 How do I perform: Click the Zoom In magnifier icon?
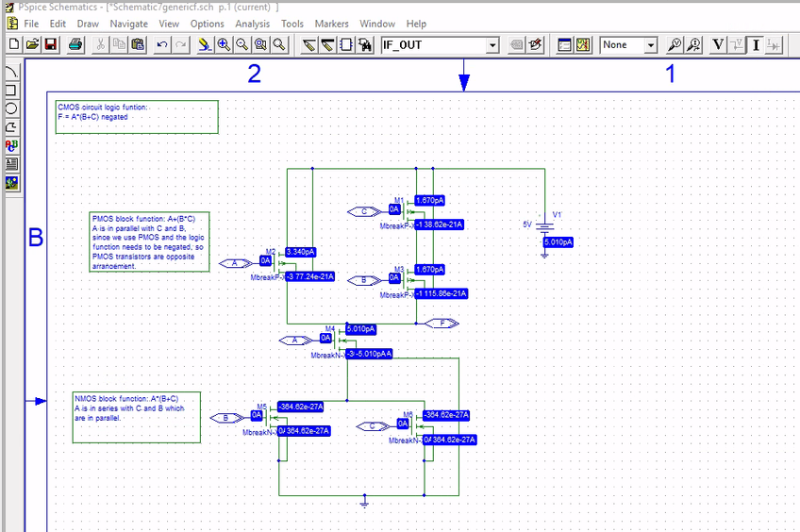(224, 44)
